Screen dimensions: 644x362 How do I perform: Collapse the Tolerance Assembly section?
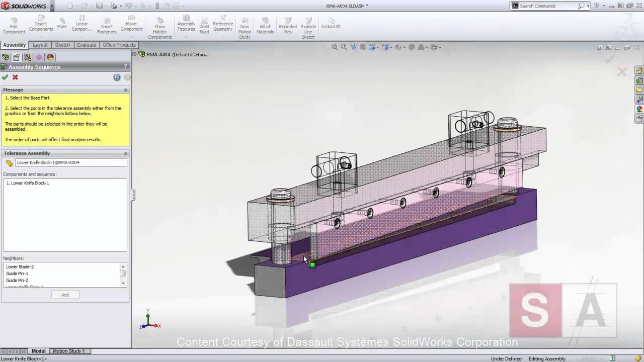(126, 153)
